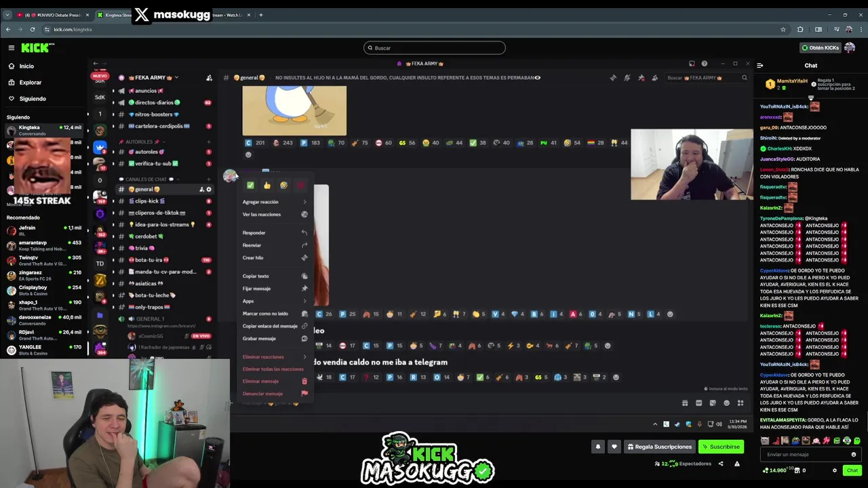Report the stream with warning icon
Screen dimensions: 868x488
click(737, 464)
